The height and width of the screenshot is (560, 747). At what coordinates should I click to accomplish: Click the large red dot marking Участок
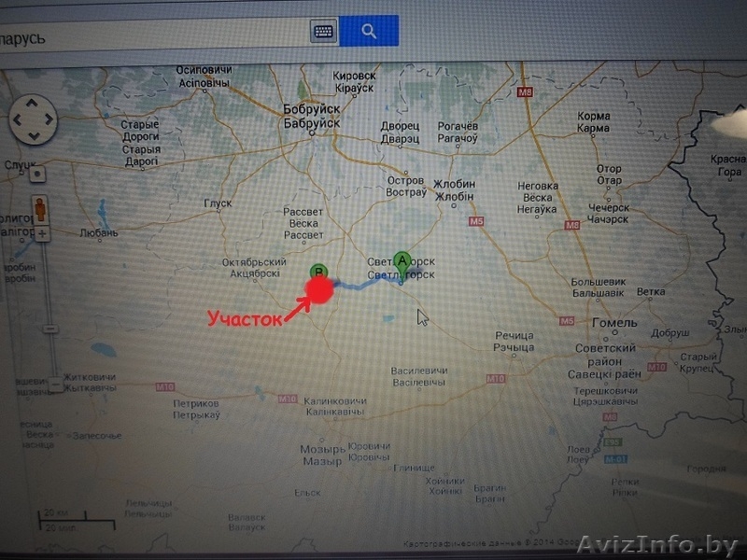pyautogui.click(x=320, y=289)
